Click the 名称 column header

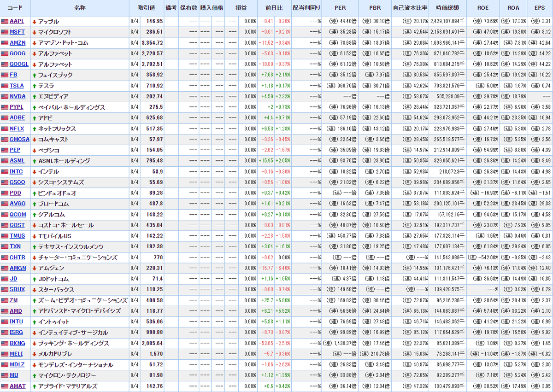[x=80, y=8]
